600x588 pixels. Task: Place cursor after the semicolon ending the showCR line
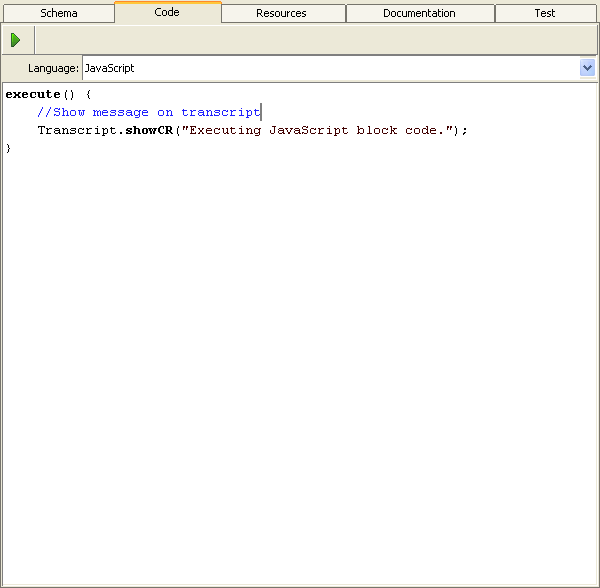(x=468, y=130)
